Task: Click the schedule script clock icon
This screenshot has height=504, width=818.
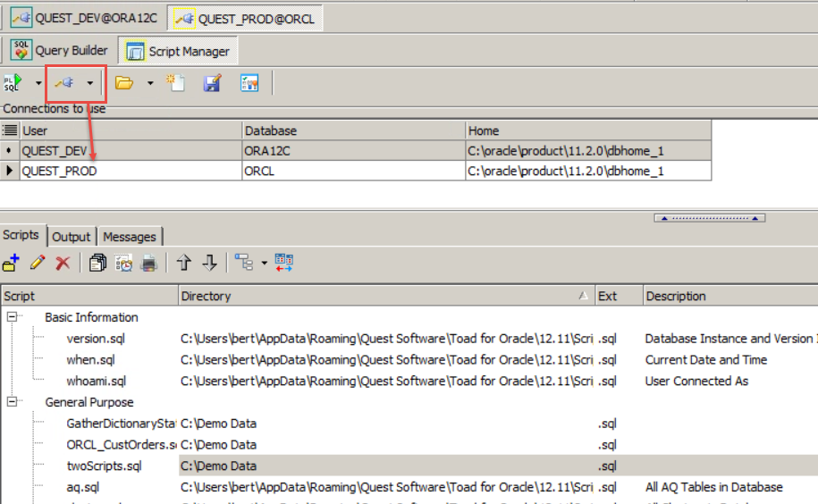Action: tap(123, 263)
